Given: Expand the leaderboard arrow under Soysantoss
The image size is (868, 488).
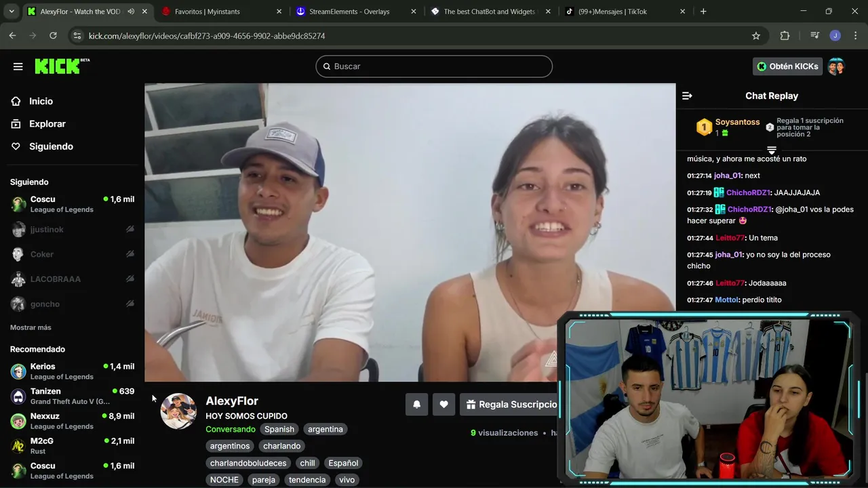Looking at the screenshot, I should [x=772, y=149].
